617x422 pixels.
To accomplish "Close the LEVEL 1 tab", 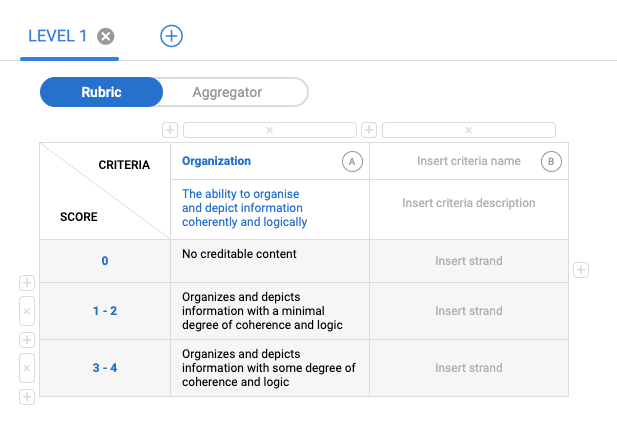I will coord(106,36).
